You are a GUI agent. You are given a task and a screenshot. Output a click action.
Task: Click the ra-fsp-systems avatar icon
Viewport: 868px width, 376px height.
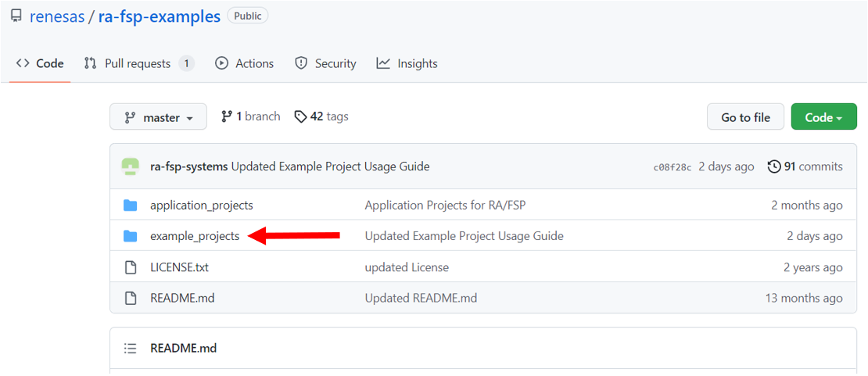pos(130,167)
